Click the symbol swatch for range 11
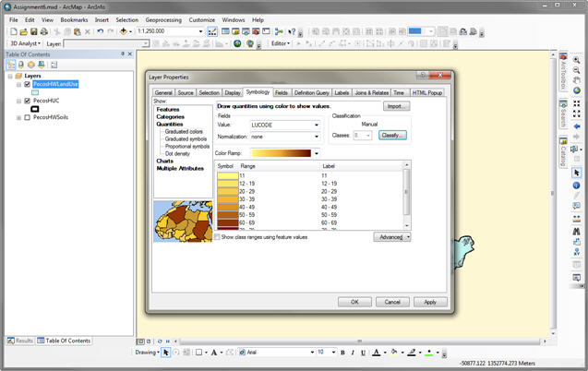The height and width of the screenshot is (371, 588). click(228, 175)
